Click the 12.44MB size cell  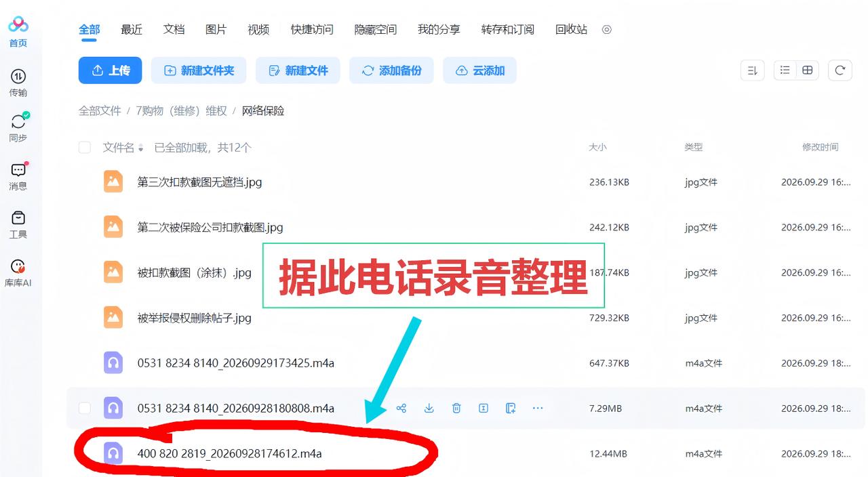[x=608, y=453]
